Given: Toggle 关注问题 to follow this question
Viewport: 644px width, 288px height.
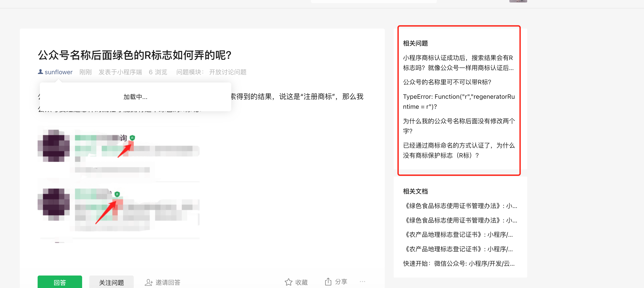Looking at the screenshot, I should tap(111, 282).
